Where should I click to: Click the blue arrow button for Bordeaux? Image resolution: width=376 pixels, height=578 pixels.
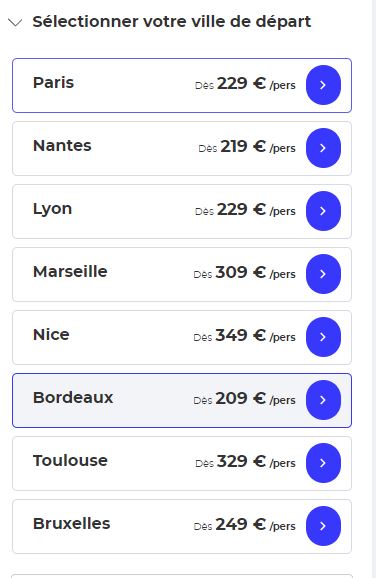tap(323, 400)
